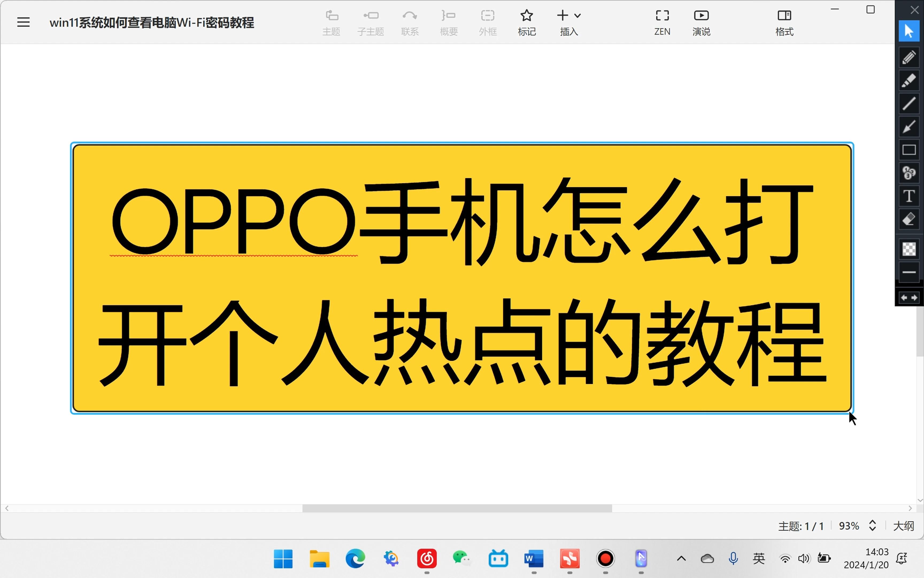This screenshot has height=578, width=924.
Task: Click the microphone tray icon
Action: tap(733, 559)
